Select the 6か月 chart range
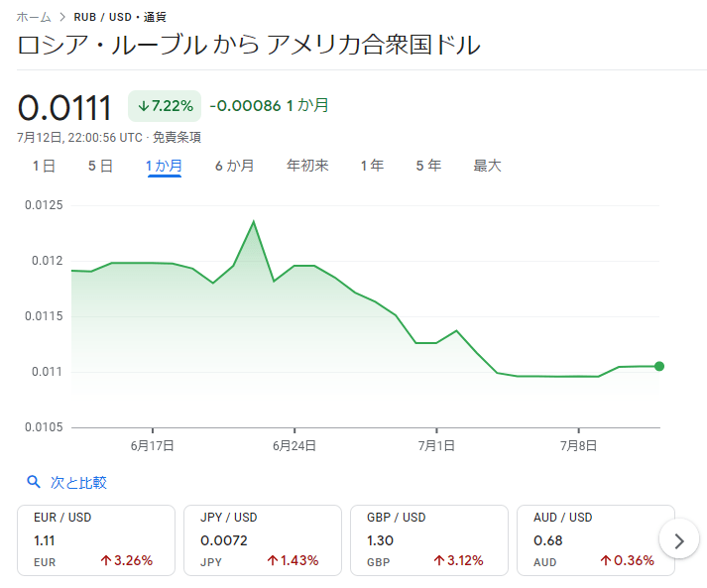 point(234,166)
